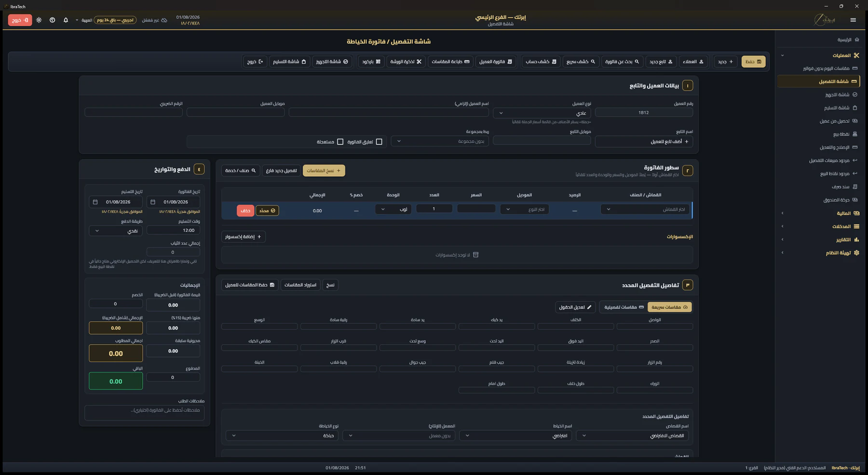This screenshot has width=868, height=475.
Task: Click the حفظ المقاسات للعميل button
Action: coord(250,285)
